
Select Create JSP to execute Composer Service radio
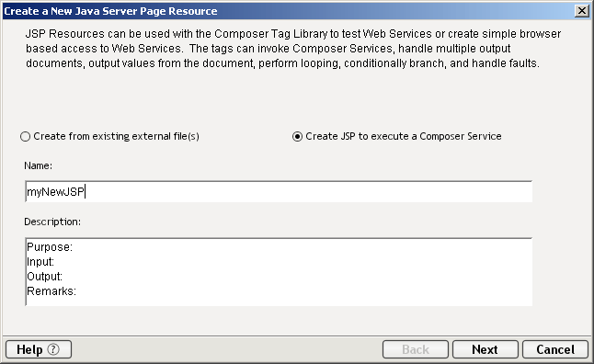pyautogui.click(x=297, y=136)
